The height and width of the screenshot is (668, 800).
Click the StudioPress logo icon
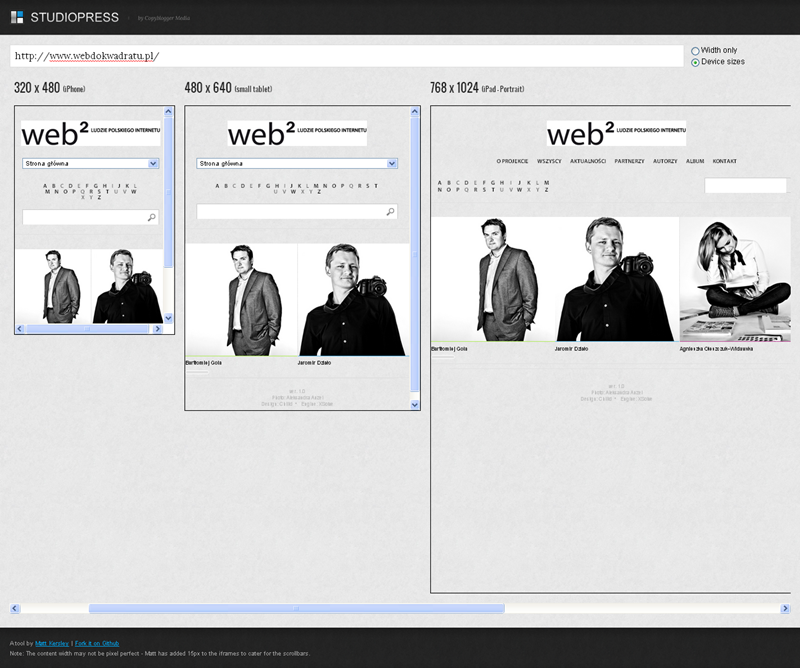click(17, 17)
